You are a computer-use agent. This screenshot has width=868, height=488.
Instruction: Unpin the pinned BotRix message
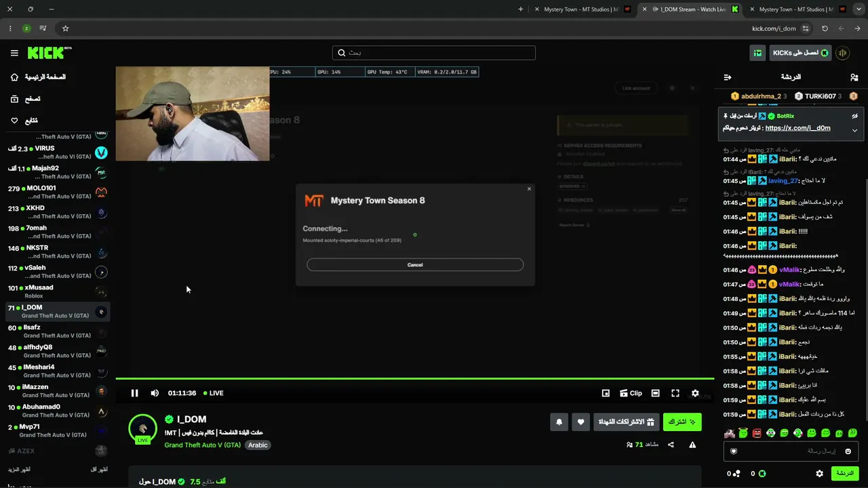[855, 116]
